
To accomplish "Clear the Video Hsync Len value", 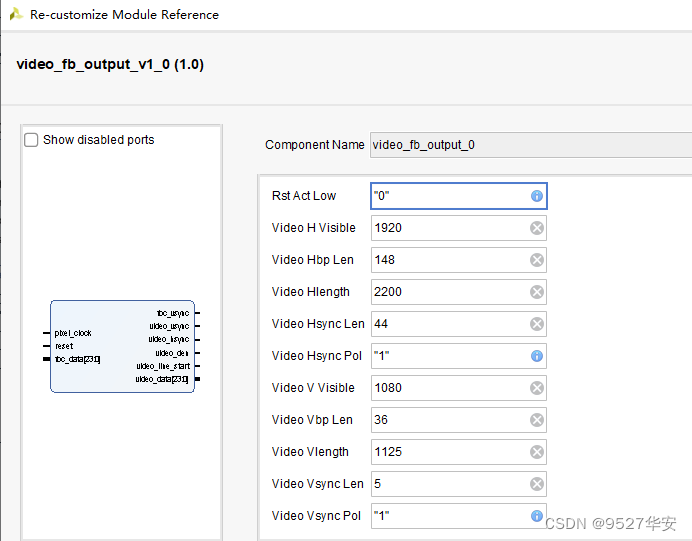I will (x=537, y=324).
